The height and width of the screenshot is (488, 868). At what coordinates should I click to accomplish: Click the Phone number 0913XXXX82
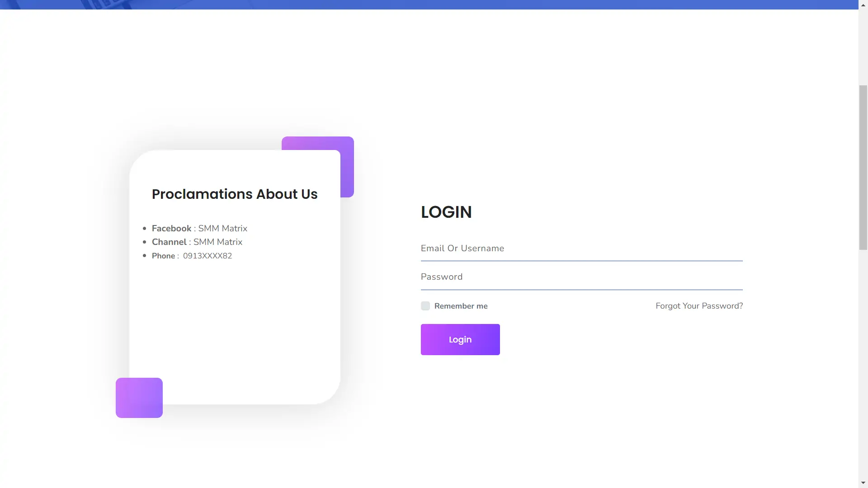coord(207,256)
